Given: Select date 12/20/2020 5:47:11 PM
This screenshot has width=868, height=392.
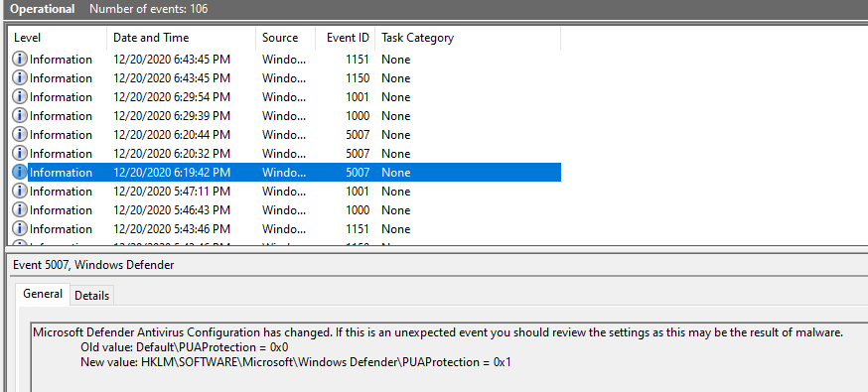Looking at the screenshot, I should (x=172, y=192).
